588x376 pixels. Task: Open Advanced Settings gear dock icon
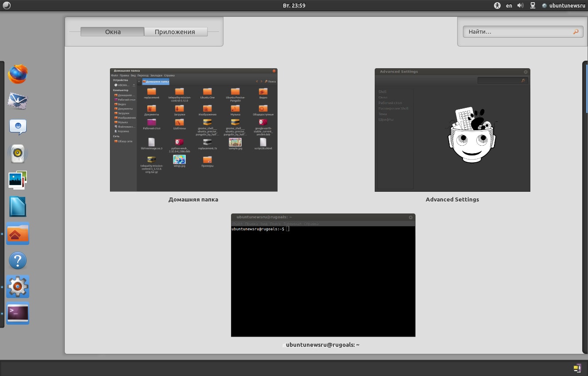pos(18,287)
